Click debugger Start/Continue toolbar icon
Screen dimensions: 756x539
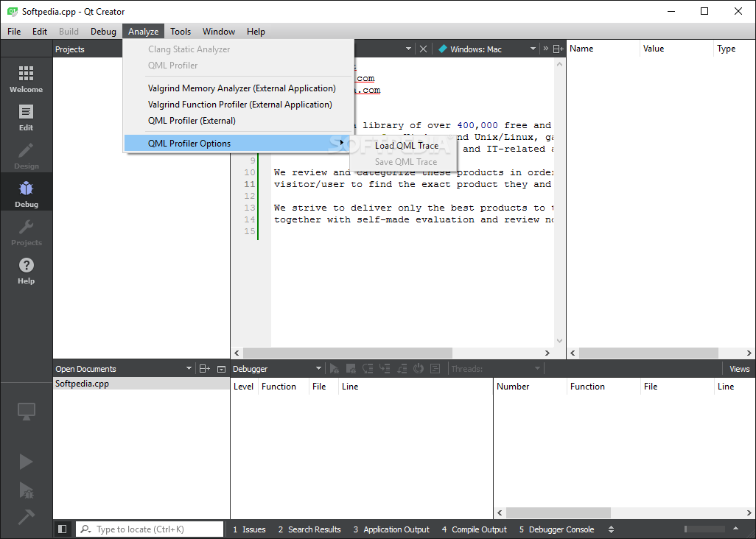(334, 369)
